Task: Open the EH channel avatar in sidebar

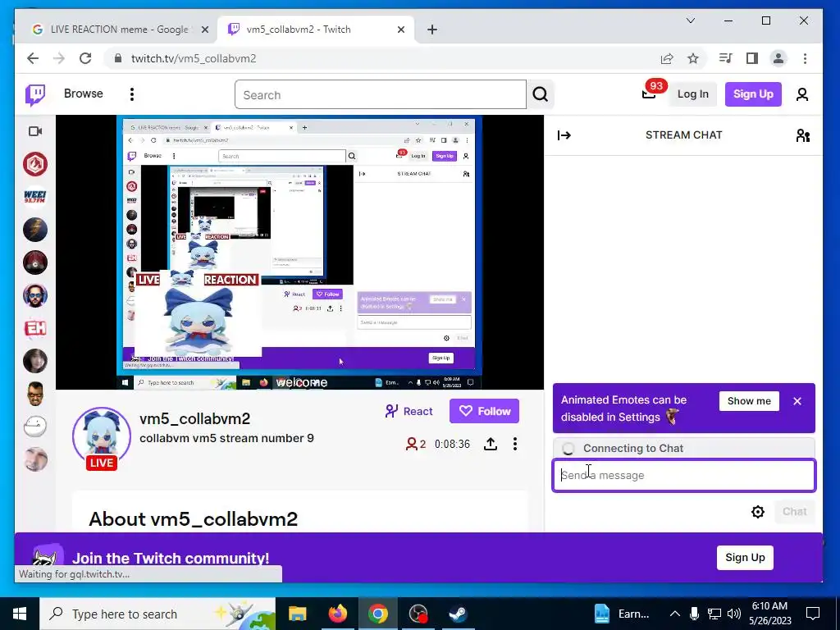Action: click(x=35, y=328)
